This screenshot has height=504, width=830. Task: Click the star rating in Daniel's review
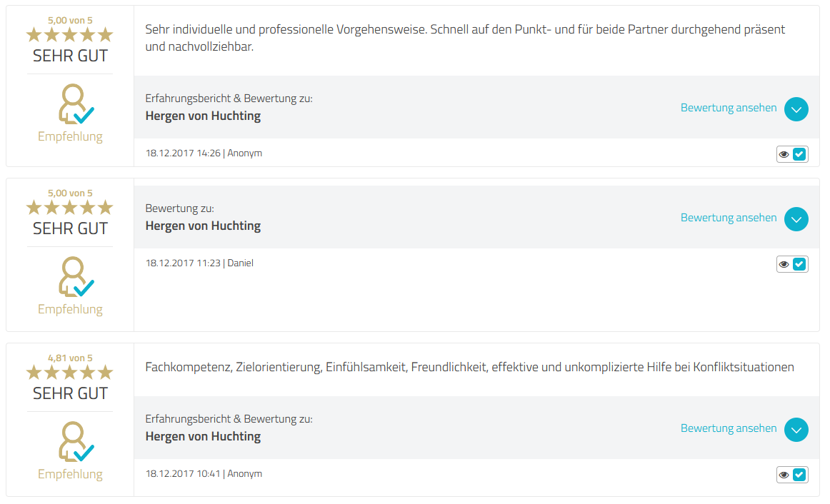(70, 207)
